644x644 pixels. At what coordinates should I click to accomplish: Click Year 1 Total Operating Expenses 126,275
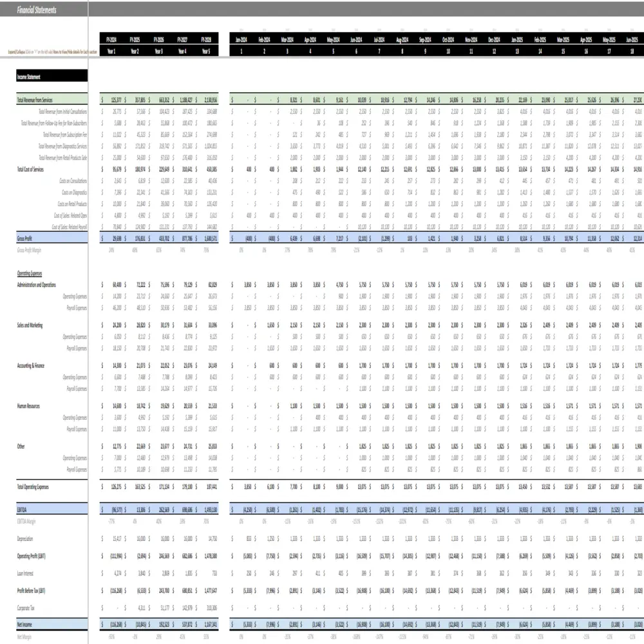[x=116, y=487]
